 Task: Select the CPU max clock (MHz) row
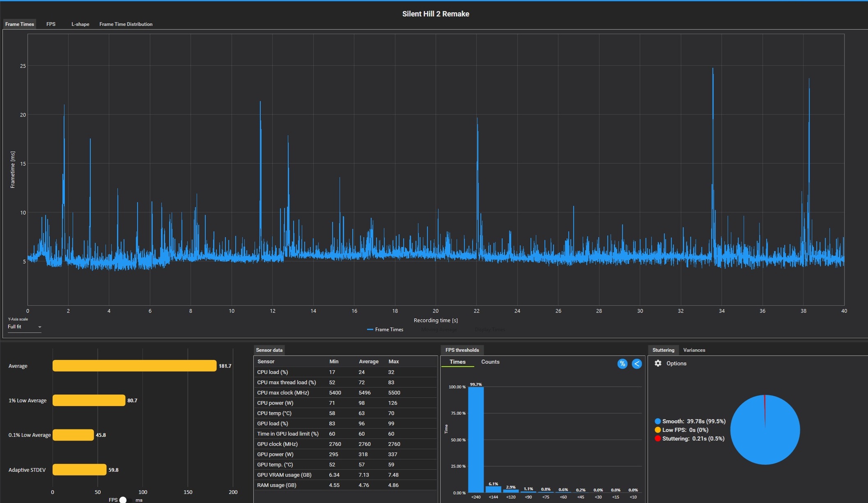coord(346,392)
